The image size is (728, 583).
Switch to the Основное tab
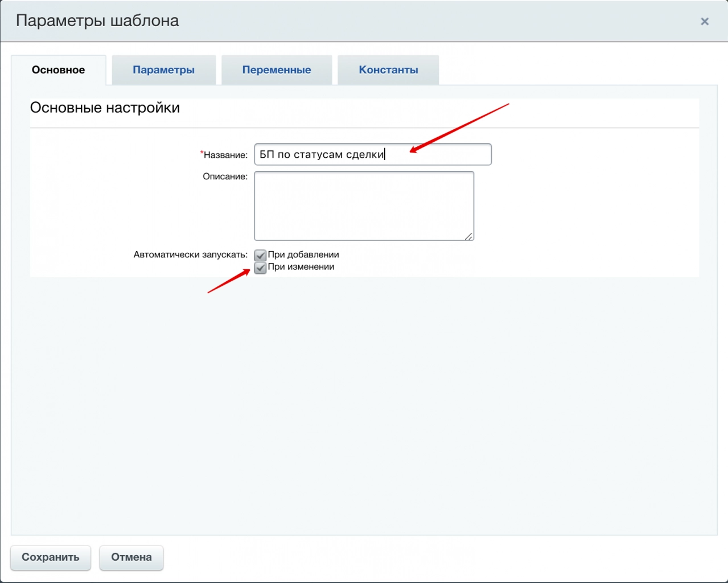58,70
